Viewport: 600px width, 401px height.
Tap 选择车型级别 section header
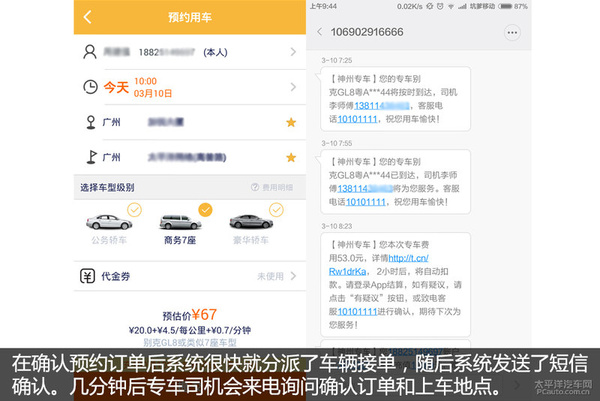[107, 187]
